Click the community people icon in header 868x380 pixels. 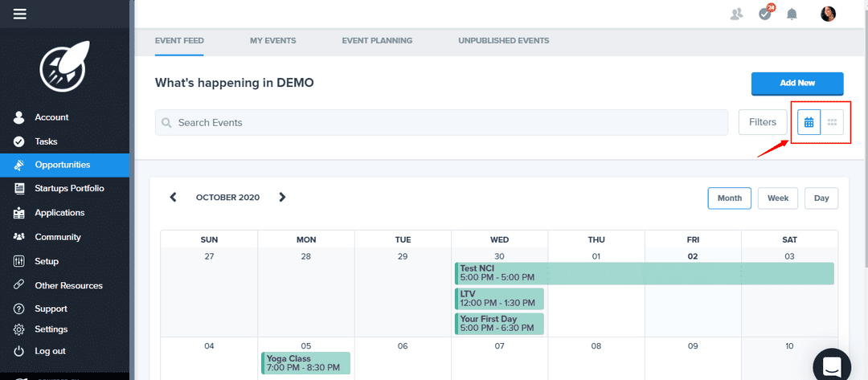(x=737, y=14)
